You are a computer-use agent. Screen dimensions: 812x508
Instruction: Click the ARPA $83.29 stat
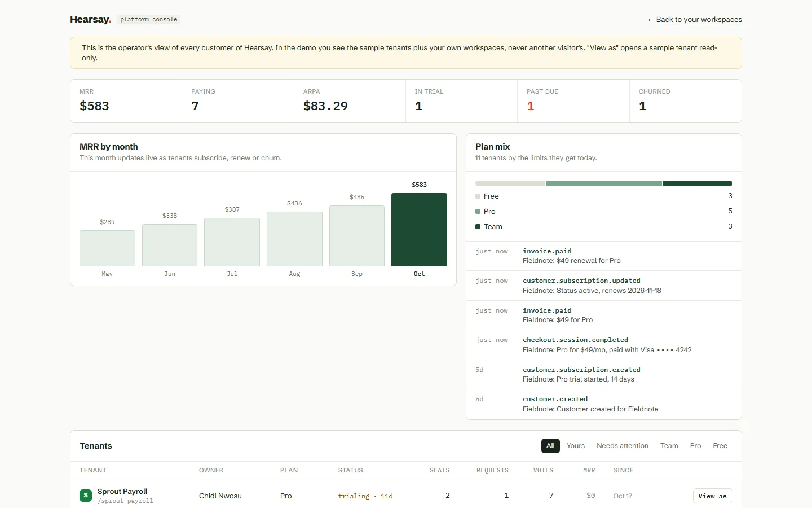(350, 101)
